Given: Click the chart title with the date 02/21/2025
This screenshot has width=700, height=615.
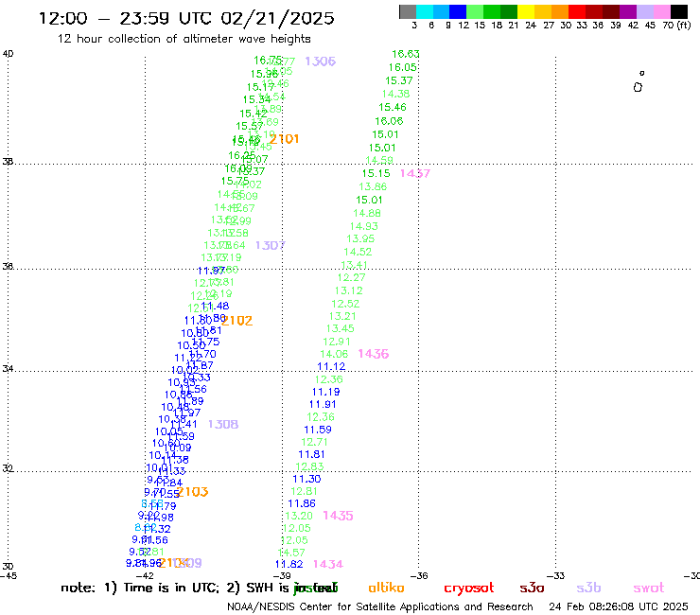Looking at the screenshot, I should (x=186, y=18).
